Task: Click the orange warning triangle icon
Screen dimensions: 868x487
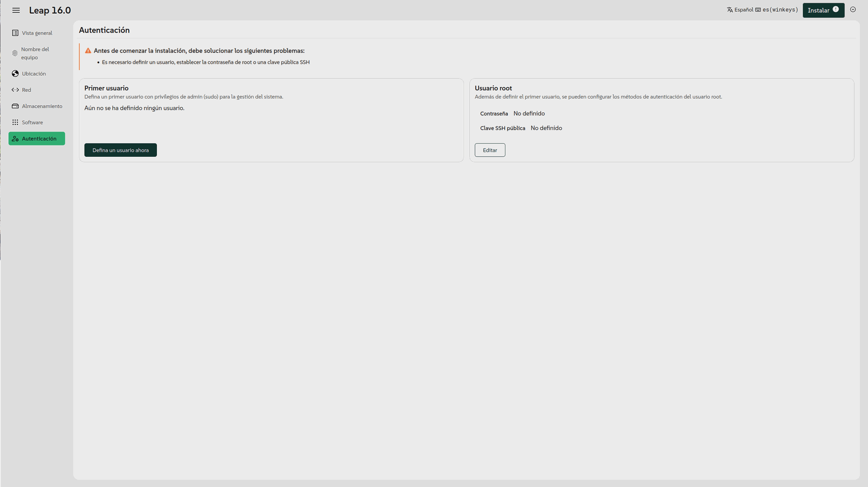Action: [x=88, y=51]
